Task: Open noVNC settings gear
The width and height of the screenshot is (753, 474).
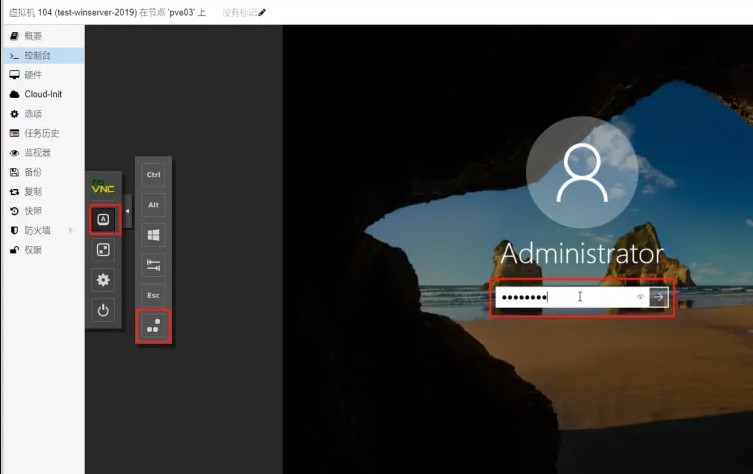Action: 103,280
